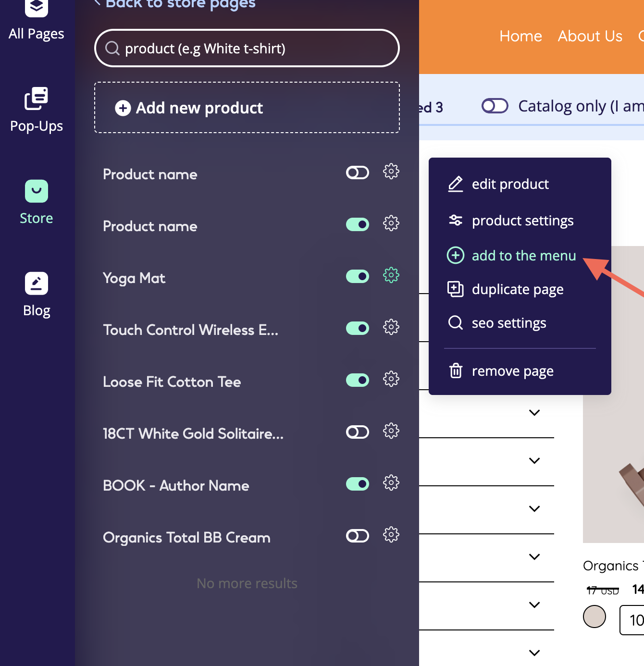The image size is (644, 666).
Task: Enable the Organics Total BB Cream toggle
Action: pyautogui.click(x=358, y=536)
